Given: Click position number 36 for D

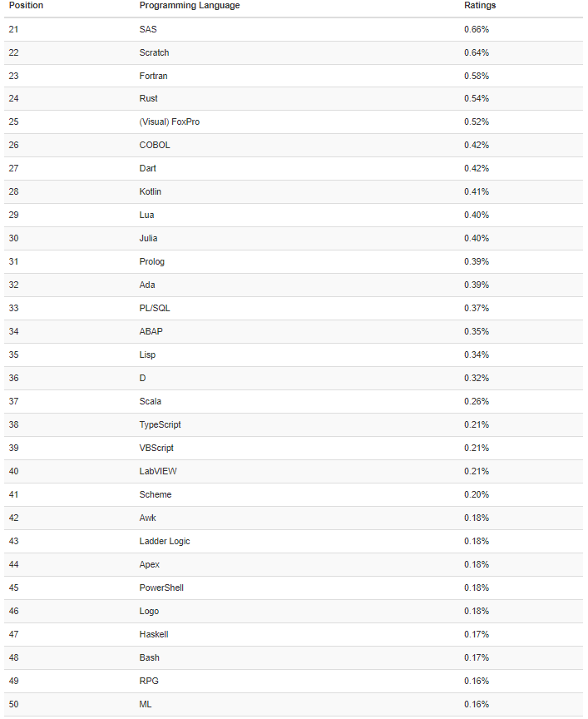Looking at the screenshot, I should click(13, 379).
